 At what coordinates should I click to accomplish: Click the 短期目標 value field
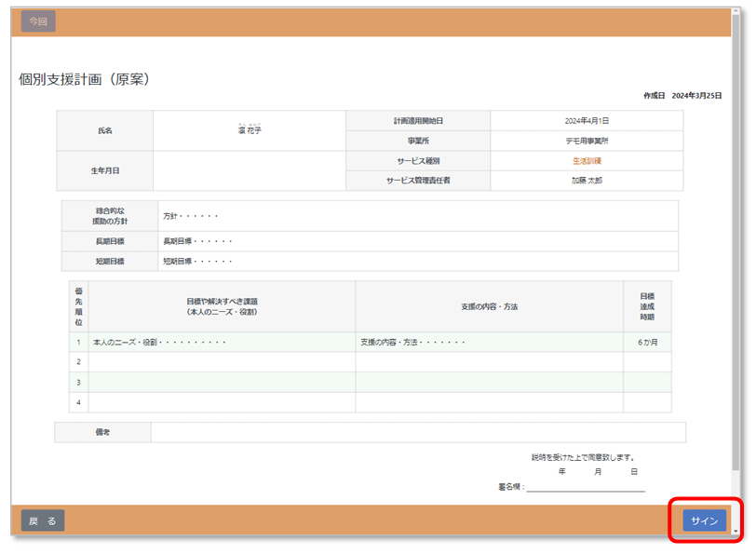point(417,262)
